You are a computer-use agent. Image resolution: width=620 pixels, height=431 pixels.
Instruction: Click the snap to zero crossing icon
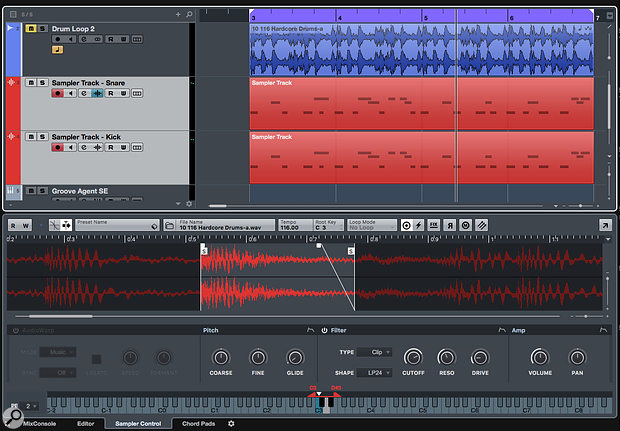pyautogui.click(x=55, y=225)
